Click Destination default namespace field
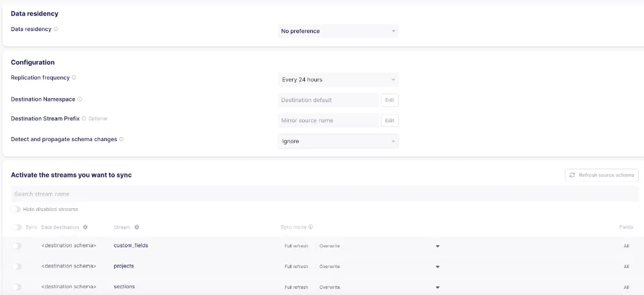The height and width of the screenshot is (295, 644). (328, 100)
